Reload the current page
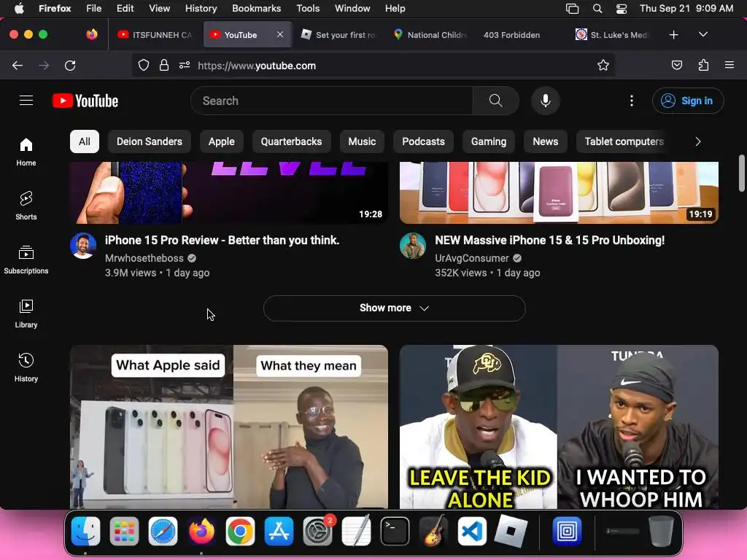 (x=70, y=65)
